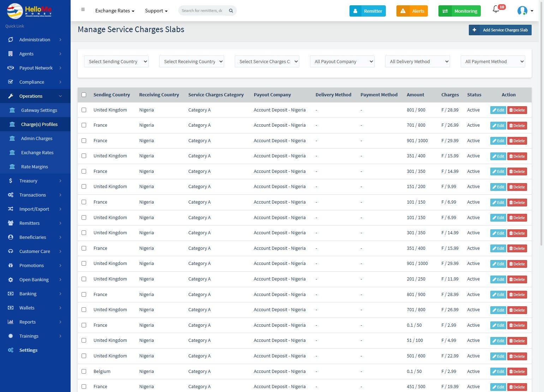Open the Select Receiving Country dropdown
The image size is (544, 392).
(192, 61)
